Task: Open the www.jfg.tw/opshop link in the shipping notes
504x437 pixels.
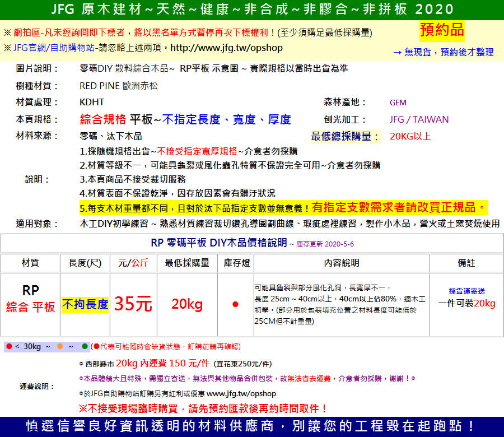Action: click(x=241, y=393)
